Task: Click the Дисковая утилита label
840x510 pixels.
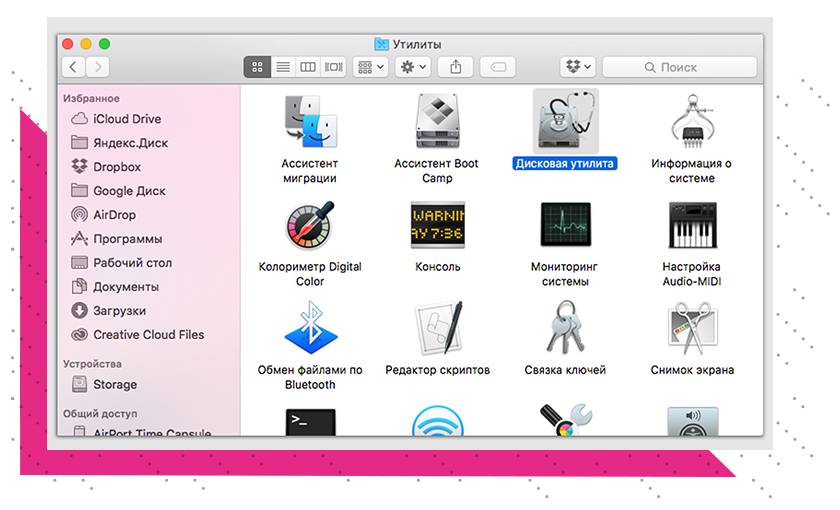Action: pos(565,163)
